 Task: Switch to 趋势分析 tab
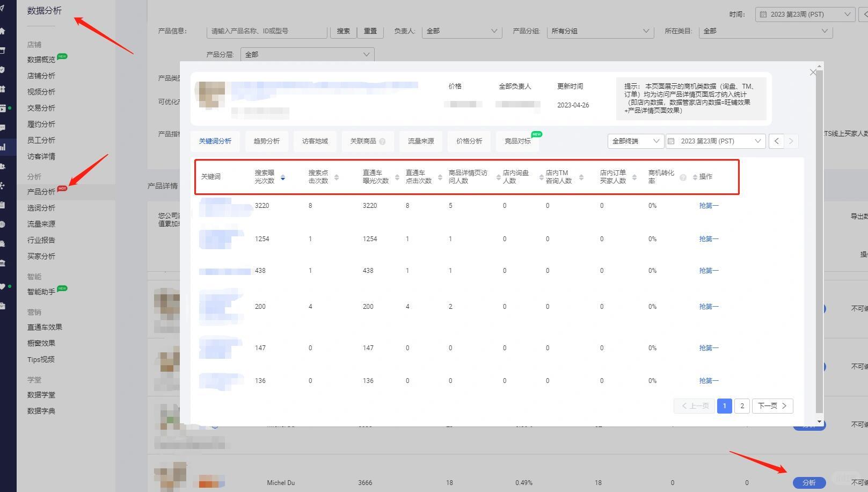pos(267,141)
